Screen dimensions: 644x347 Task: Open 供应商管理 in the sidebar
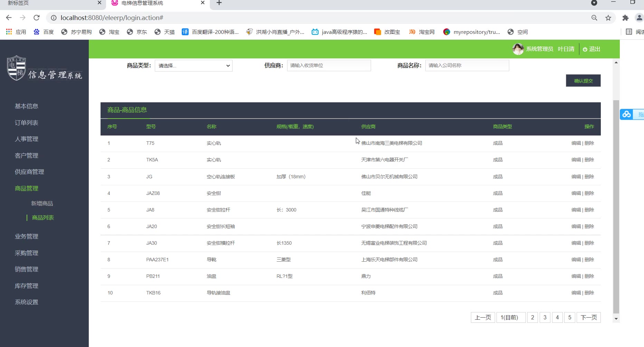[x=29, y=172]
